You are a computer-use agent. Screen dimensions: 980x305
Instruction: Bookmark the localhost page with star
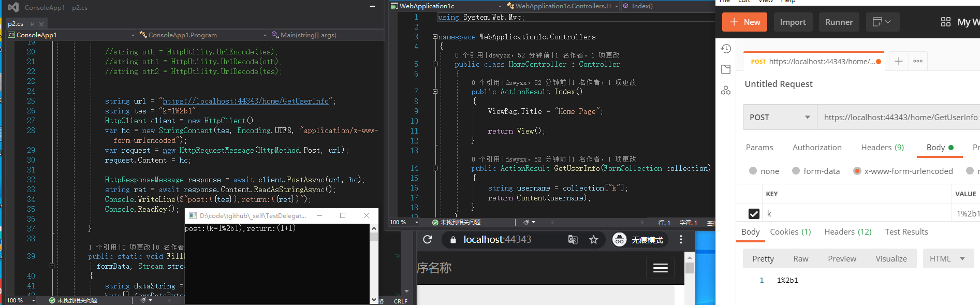click(593, 239)
